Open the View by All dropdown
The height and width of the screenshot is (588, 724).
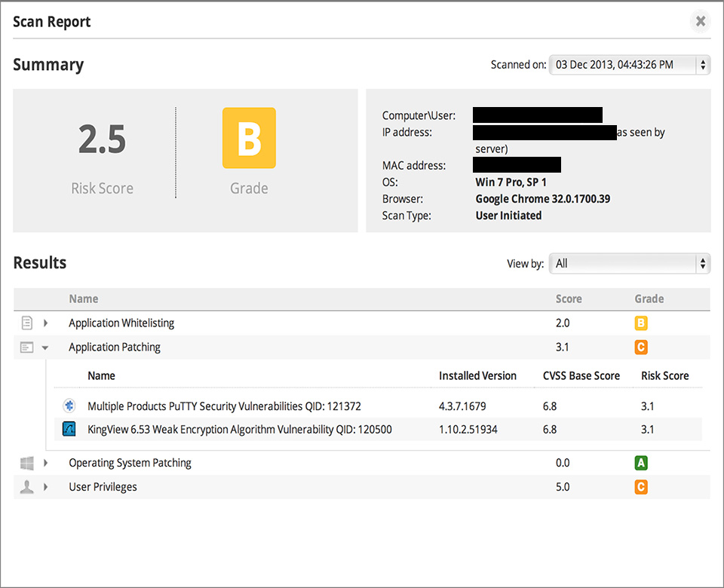629,264
